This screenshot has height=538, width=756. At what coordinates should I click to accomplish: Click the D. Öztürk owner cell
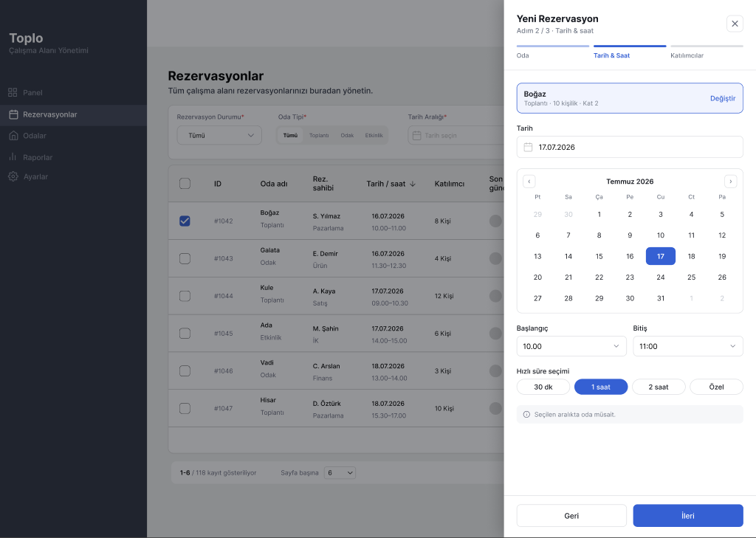tap(326, 404)
